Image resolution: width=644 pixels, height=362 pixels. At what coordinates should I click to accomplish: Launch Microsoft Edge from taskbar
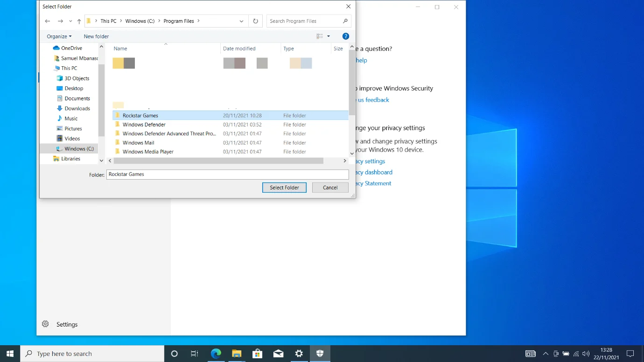tap(216, 354)
